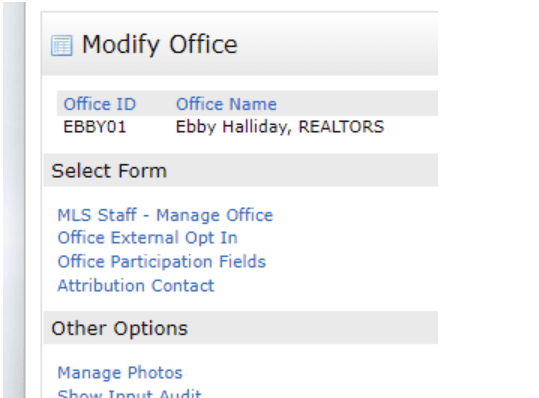The height and width of the screenshot is (398, 539).
Task: Open the MLS Staff - Manage Office form
Action: 165,215
